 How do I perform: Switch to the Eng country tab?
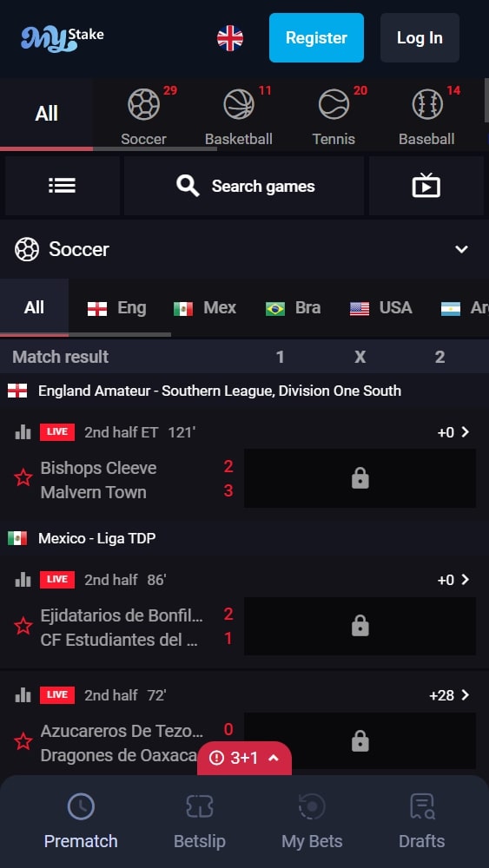(x=117, y=308)
